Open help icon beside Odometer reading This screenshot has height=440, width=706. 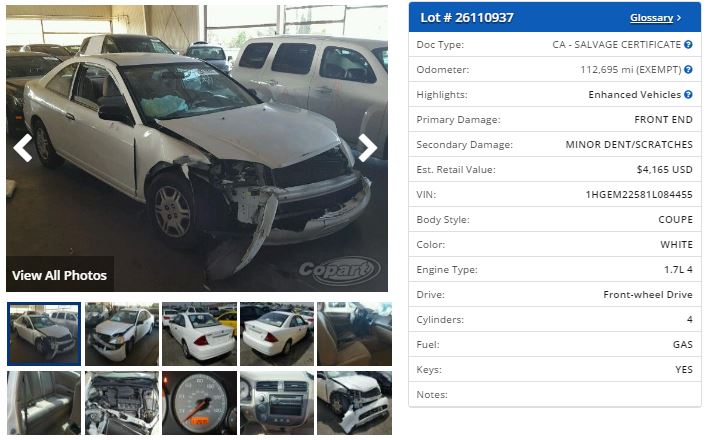pos(688,69)
